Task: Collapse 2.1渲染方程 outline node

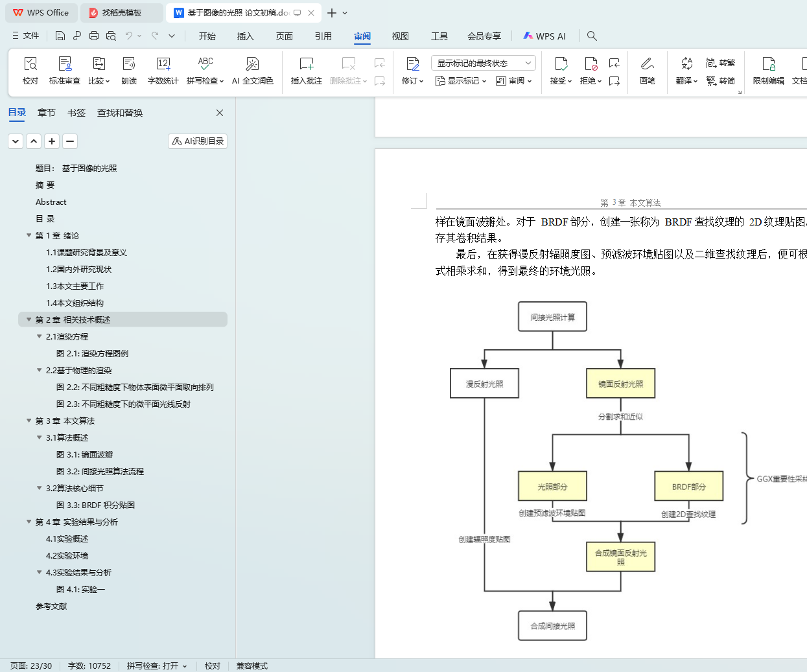Action: coord(40,336)
